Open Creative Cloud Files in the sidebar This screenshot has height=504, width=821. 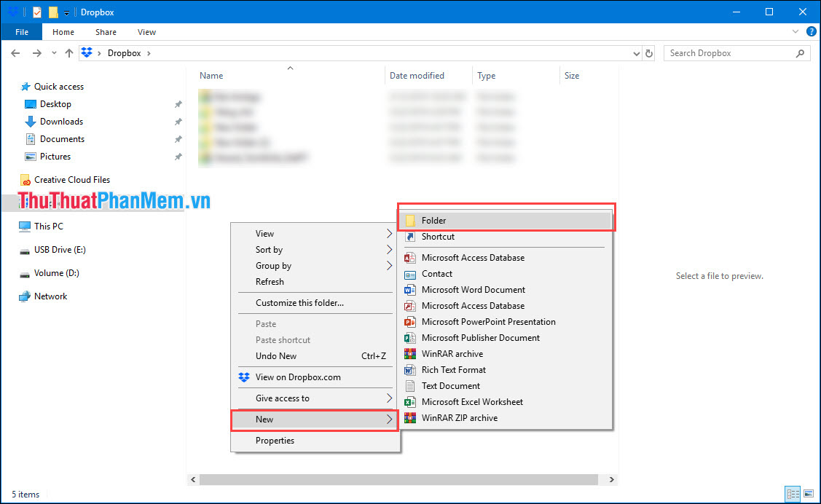click(72, 179)
